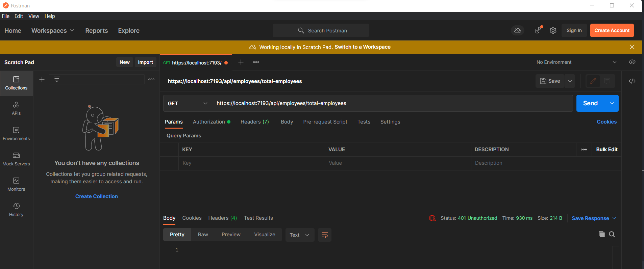The width and height of the screenshot is (644, 269).
Task: Select the Visualize response view
Action: [265, 235]
